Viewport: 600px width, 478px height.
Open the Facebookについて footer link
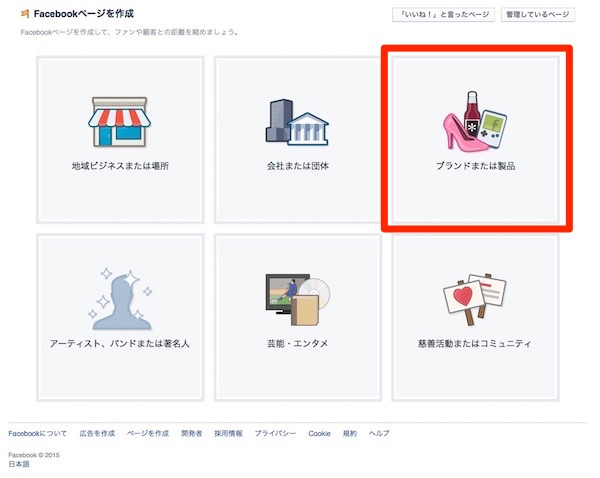[38, 433]
